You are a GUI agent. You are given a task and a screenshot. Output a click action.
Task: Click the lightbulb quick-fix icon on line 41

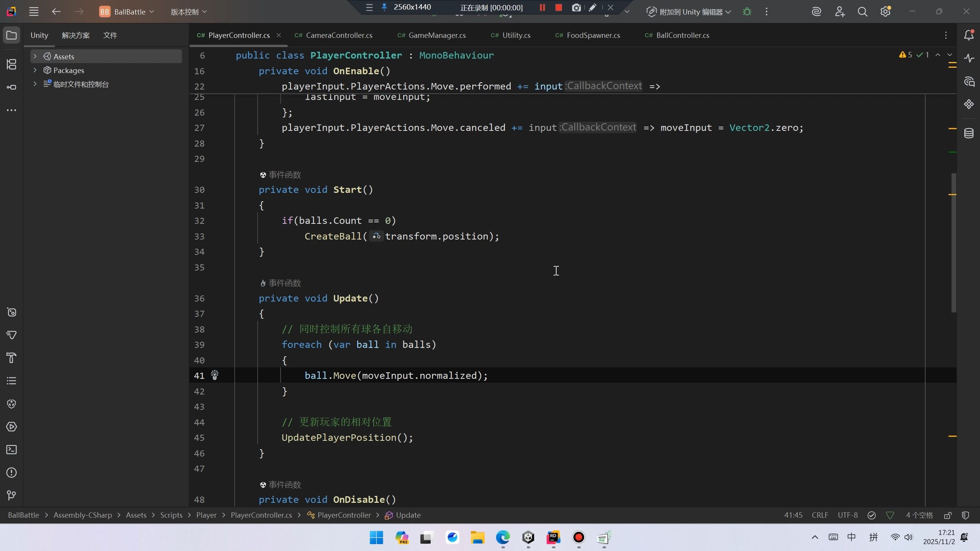coord(215,375)
